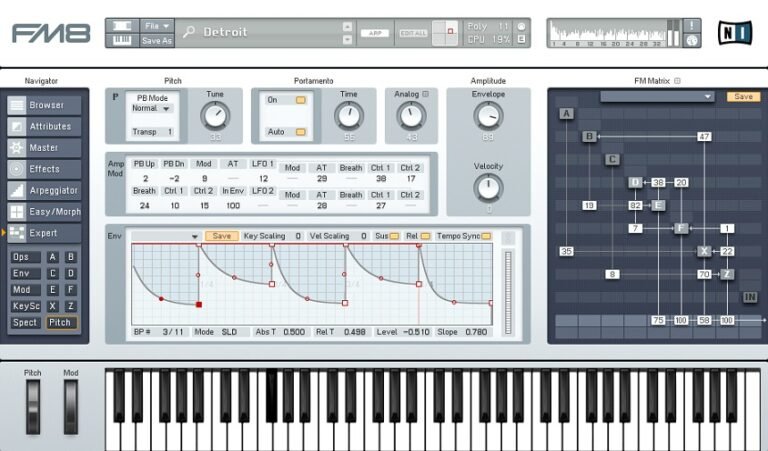
Task: Click the Velocity knob
Action: coord(488,188)
